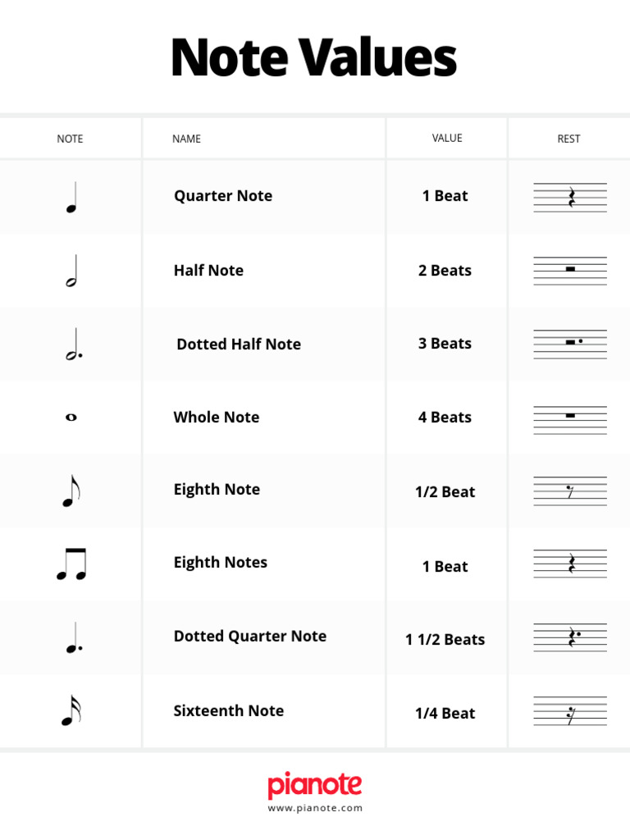Click the sixteenth note symbol
Viewport: 630px width, 840px height.
71,711
